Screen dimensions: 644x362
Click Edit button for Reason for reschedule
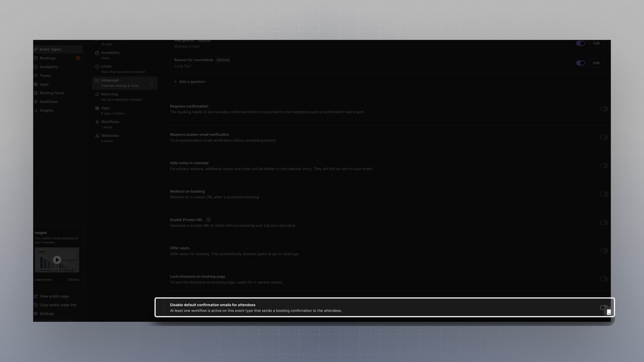coord(596,63)
